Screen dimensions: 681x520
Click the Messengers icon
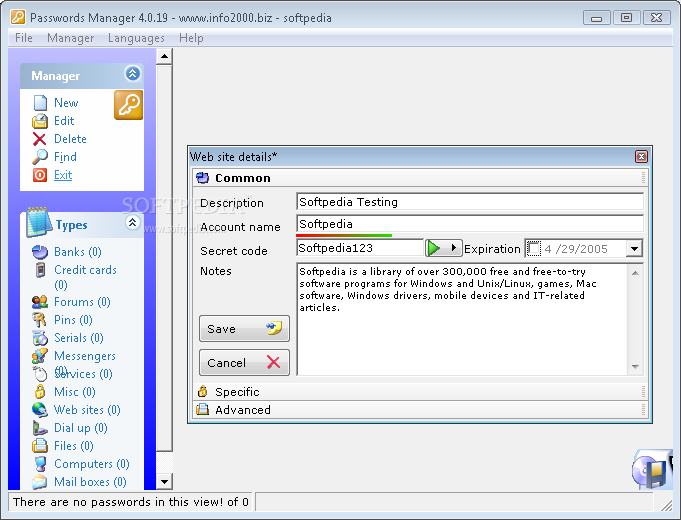[x=40, y=356]
